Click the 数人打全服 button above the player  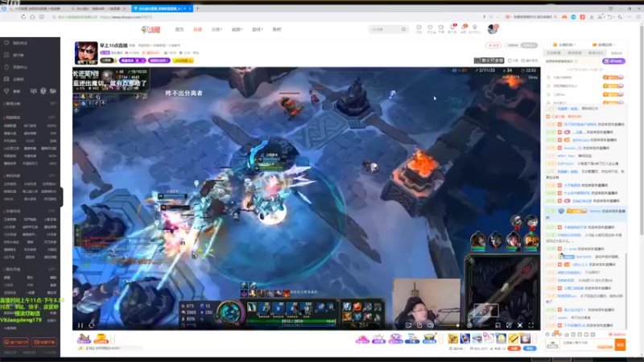pyautogui.click(x=489, y=60)
